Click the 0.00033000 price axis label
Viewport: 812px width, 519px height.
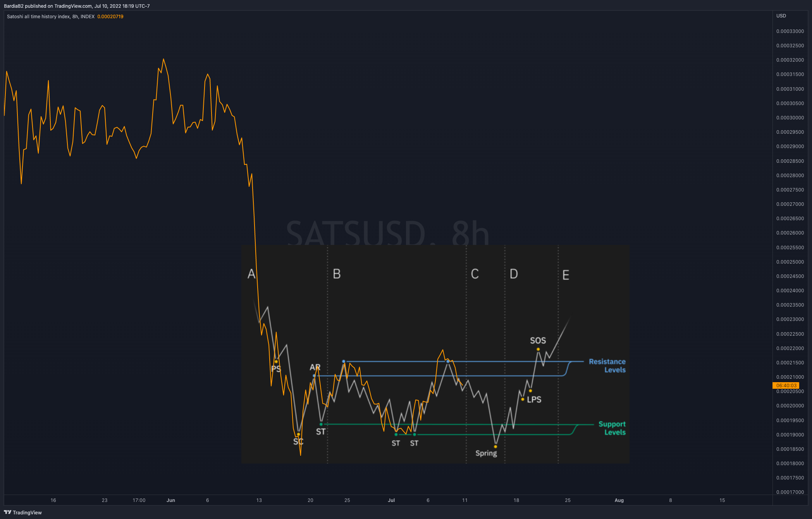click(790, 31)
